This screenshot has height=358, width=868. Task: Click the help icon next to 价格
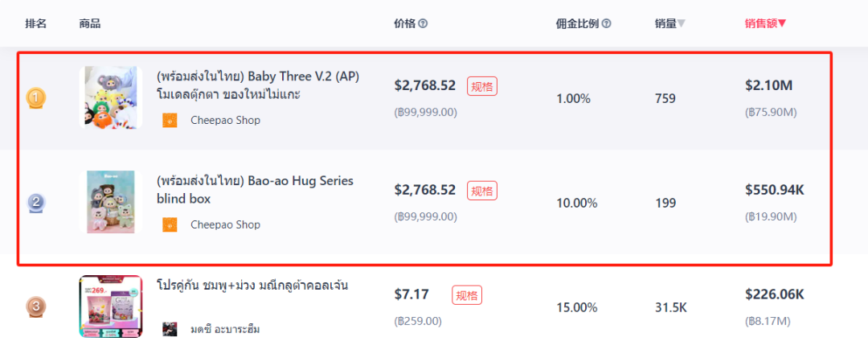coord(423,23)
